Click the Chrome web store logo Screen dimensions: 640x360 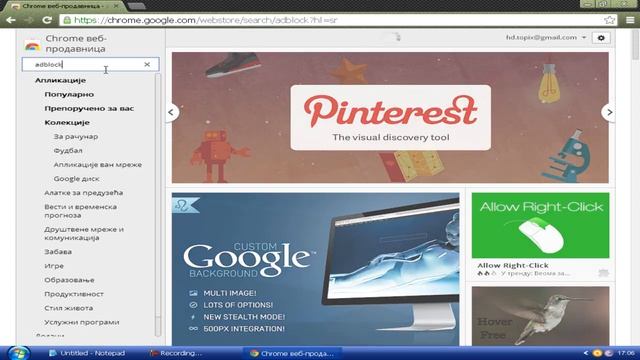coord(32,45)
